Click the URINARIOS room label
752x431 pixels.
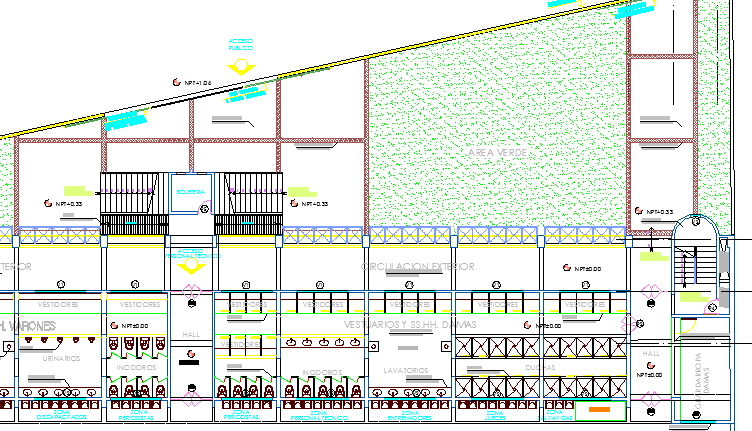(x=60, y=358)
